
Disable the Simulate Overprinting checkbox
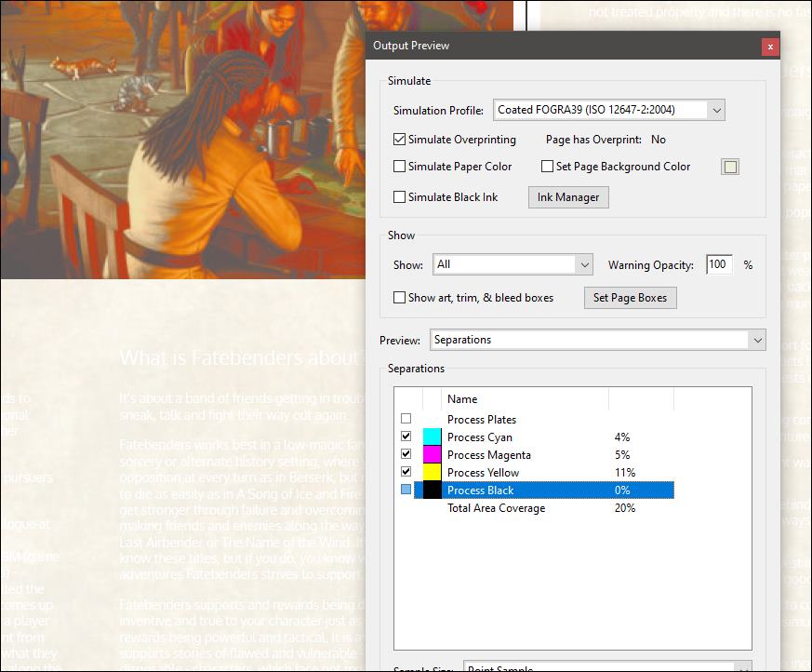click(x=399, y=139)
